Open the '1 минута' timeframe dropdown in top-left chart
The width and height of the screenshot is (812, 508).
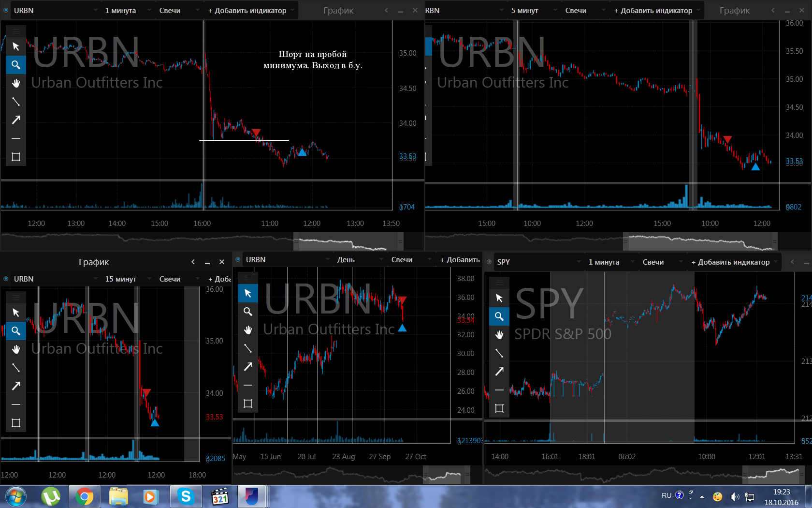[x=128, y=10]
